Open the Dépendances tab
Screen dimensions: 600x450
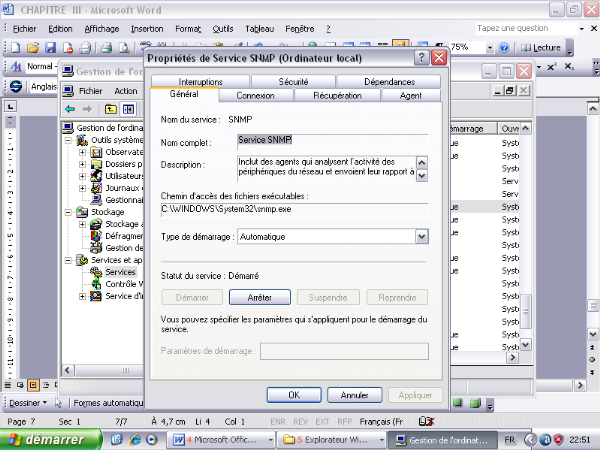point(389,82)
